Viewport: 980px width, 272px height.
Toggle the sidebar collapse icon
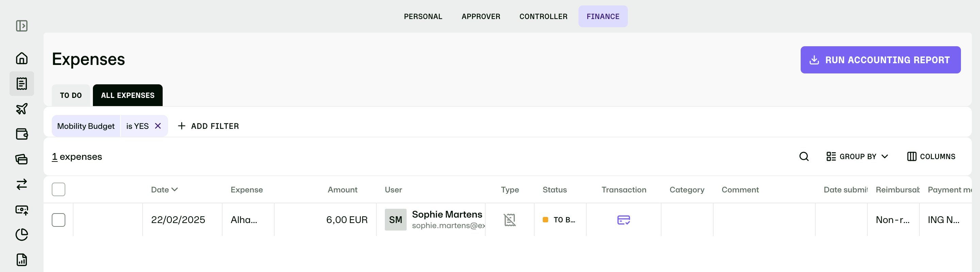pos(22,26)
